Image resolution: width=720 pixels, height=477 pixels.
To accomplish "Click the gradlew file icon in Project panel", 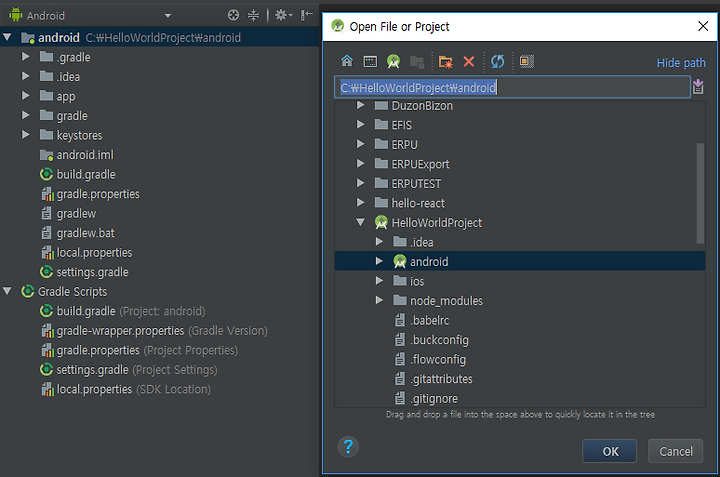I will (x=46, y=213).
